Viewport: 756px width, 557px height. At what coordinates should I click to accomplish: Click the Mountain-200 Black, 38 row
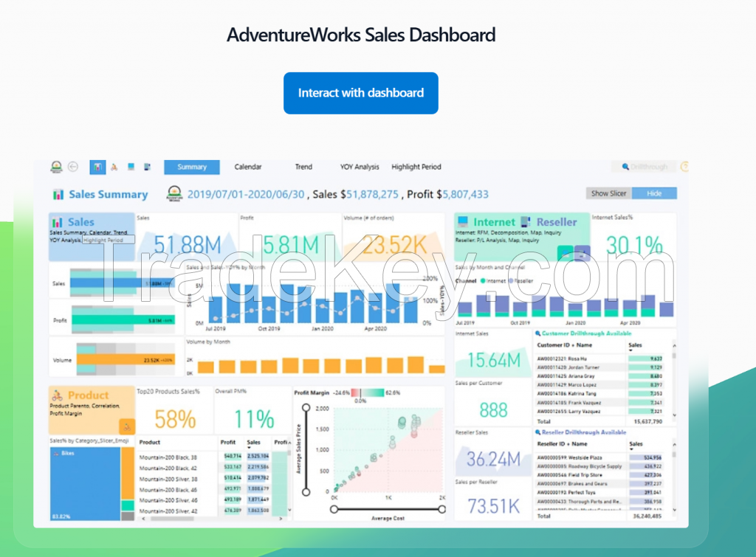click(212, 456)
